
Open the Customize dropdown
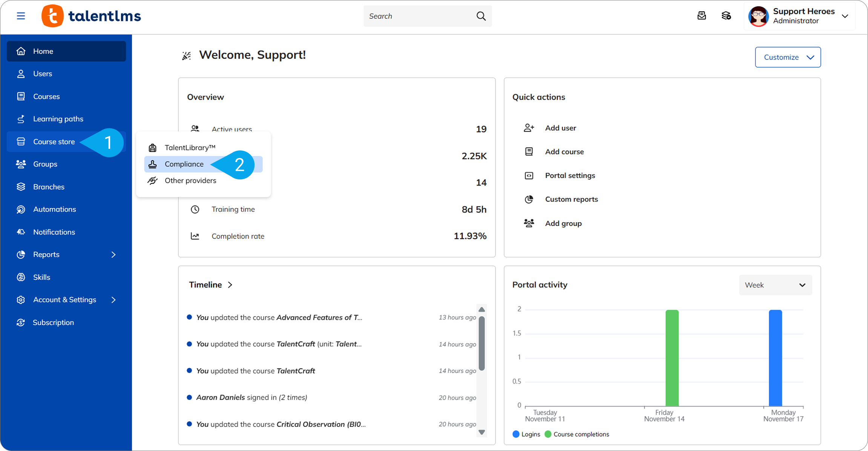coord(788,57)
